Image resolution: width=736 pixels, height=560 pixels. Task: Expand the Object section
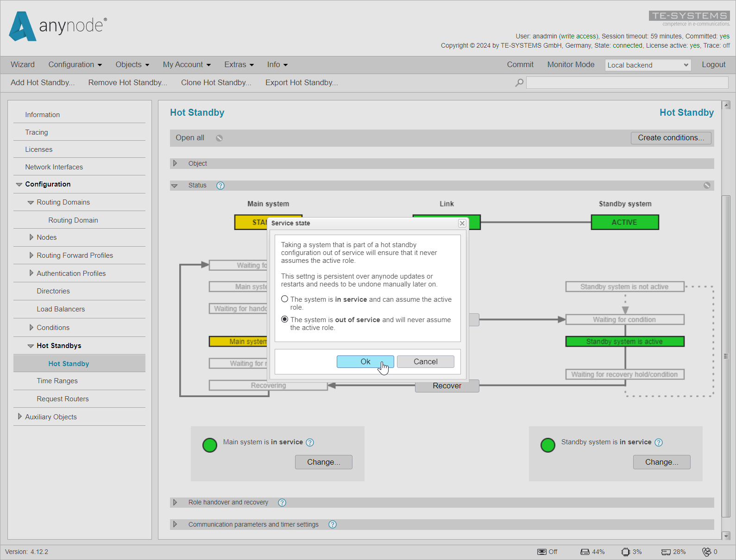(175, 163)
